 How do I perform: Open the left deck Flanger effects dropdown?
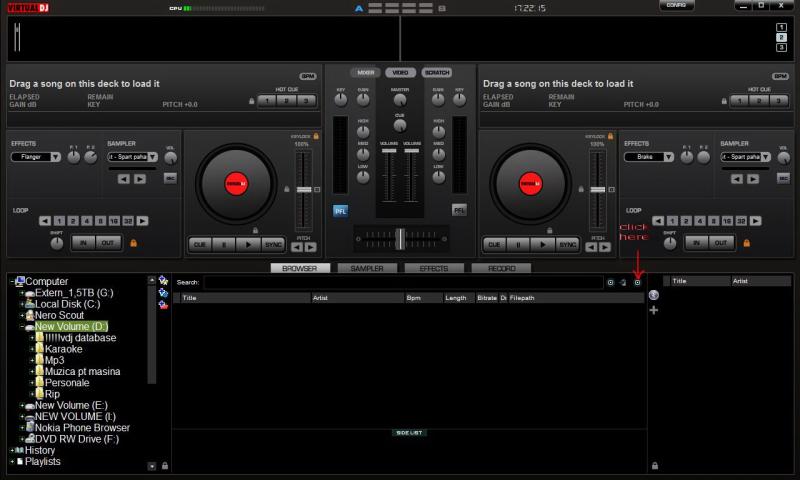36,157
